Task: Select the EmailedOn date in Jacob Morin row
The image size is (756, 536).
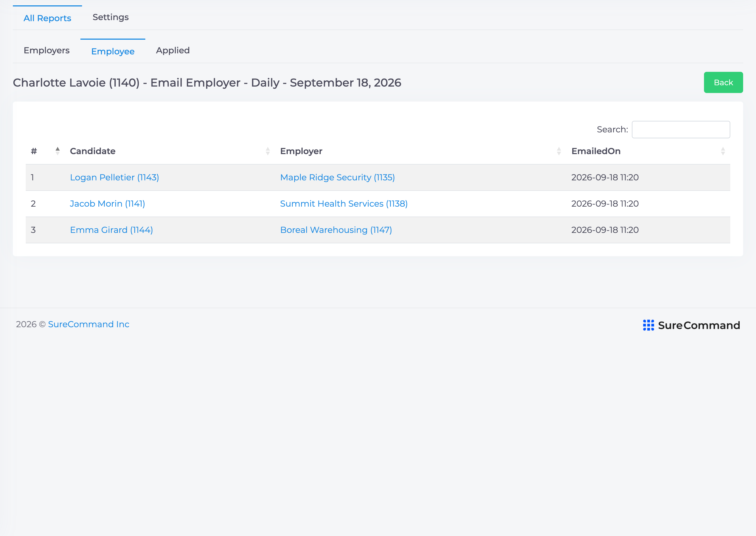Action: (605, 204)
